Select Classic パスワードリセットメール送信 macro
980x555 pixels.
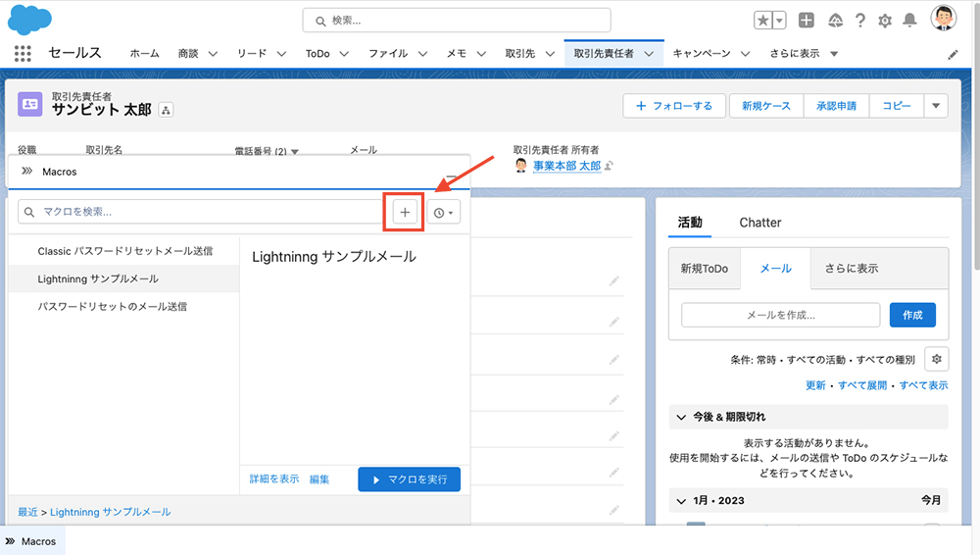123,251
